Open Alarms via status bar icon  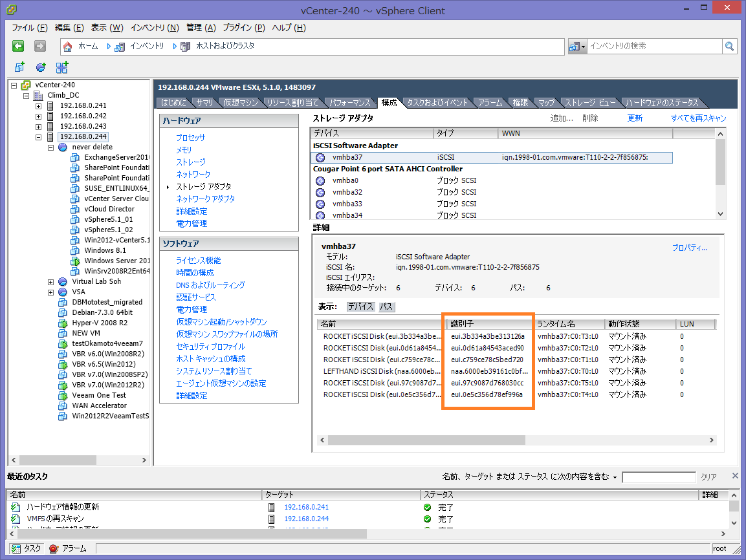click(x=54, y=548)
